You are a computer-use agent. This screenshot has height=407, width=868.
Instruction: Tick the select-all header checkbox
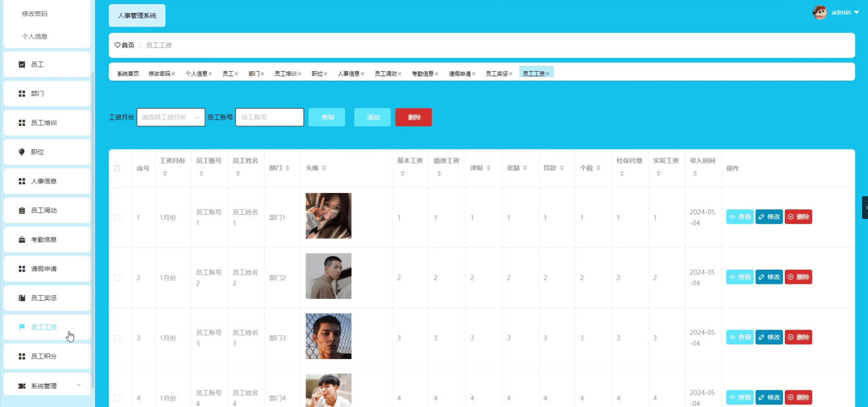click(x=117, y=169)
